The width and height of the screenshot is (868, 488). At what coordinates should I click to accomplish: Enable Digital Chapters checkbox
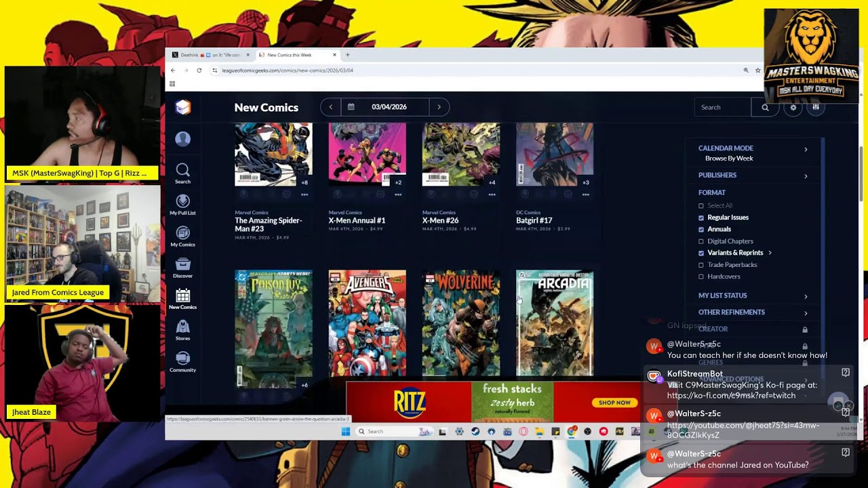[701, 241]
